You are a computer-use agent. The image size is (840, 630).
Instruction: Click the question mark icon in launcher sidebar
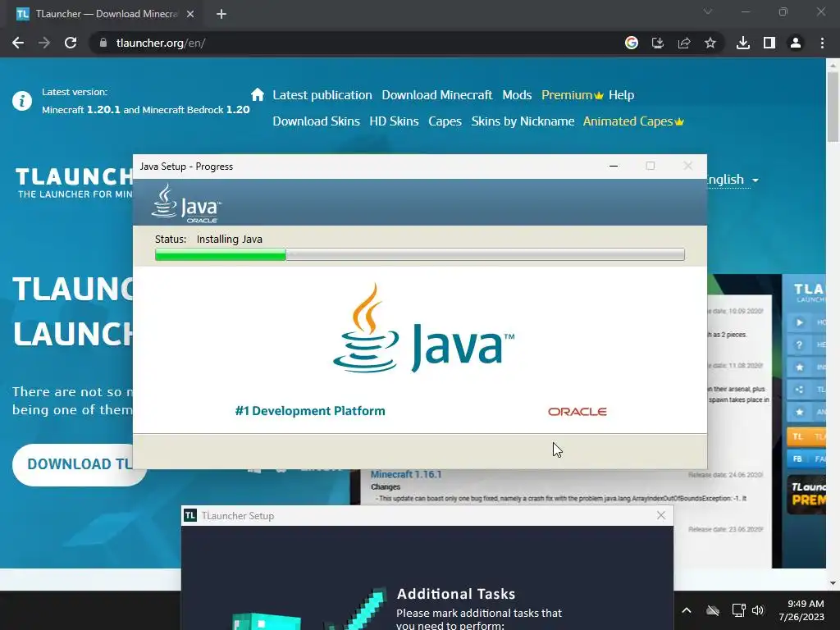(x=799, y=345)
